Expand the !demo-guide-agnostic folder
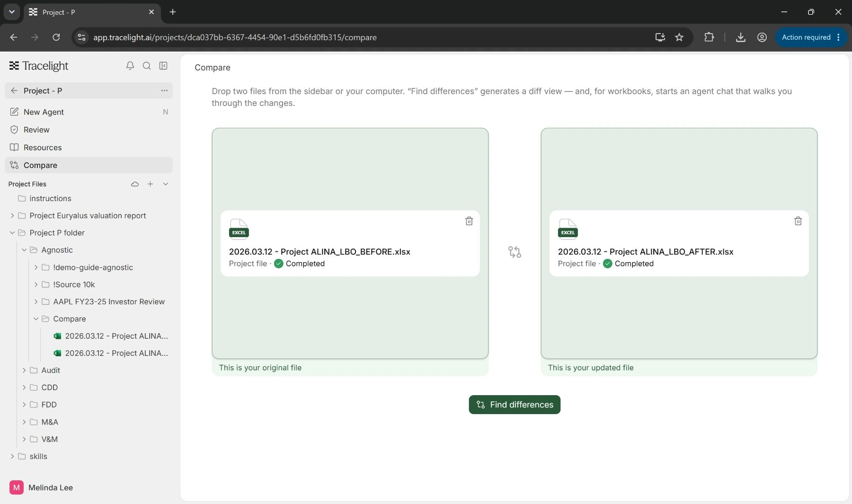Screen dimensions: 852x504 (36, 267)
